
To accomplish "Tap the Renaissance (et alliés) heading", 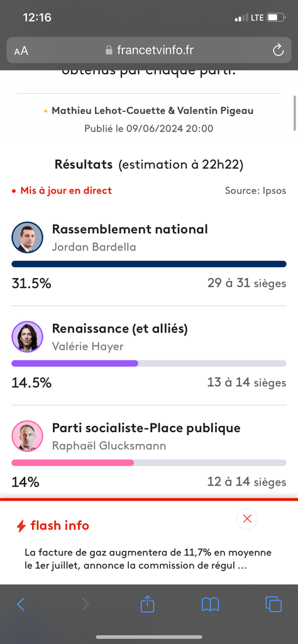I will (x=120, y=328).
